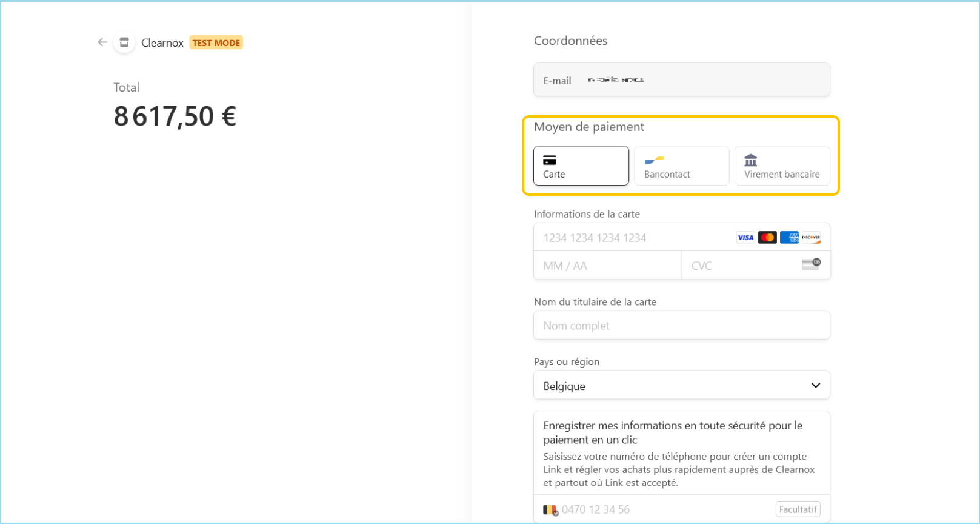The image size is (980, 524).
Task: Click the Informations de la carte label
Action: [587, 214]
